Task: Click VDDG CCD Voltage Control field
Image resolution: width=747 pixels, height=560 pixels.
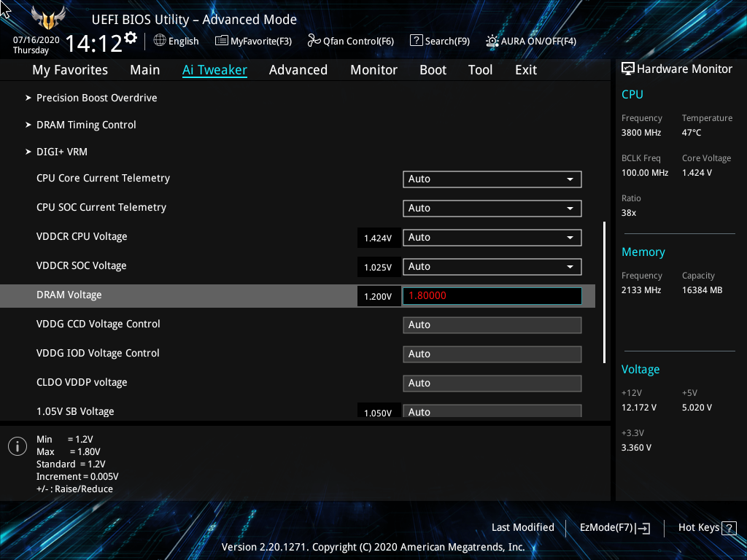Action: pyautogui.click(x=492, y=325)
